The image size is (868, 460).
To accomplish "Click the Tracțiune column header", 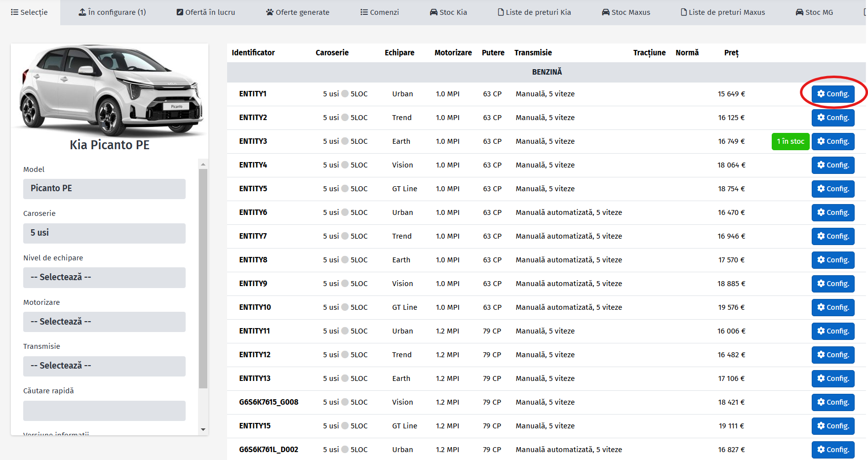I will pos(649,53).
